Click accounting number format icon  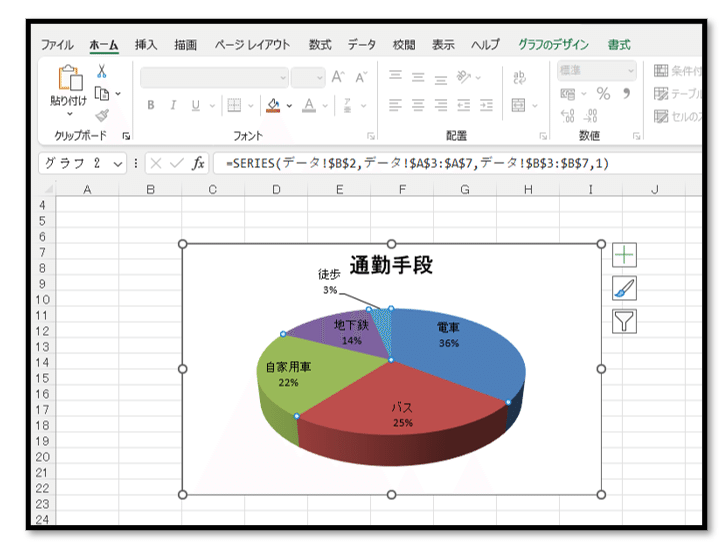pyautogui.click(x=568, y=94)
